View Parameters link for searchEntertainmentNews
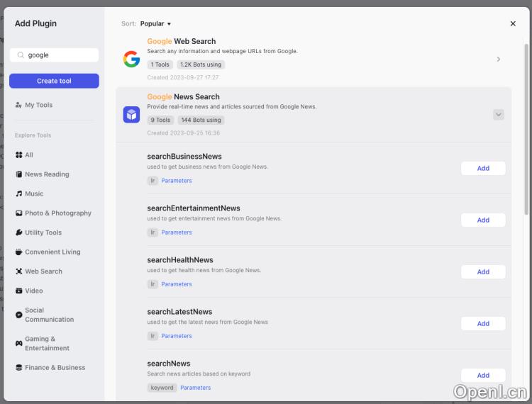This screenshot has height=404, width=532. (x=177, y=232)
